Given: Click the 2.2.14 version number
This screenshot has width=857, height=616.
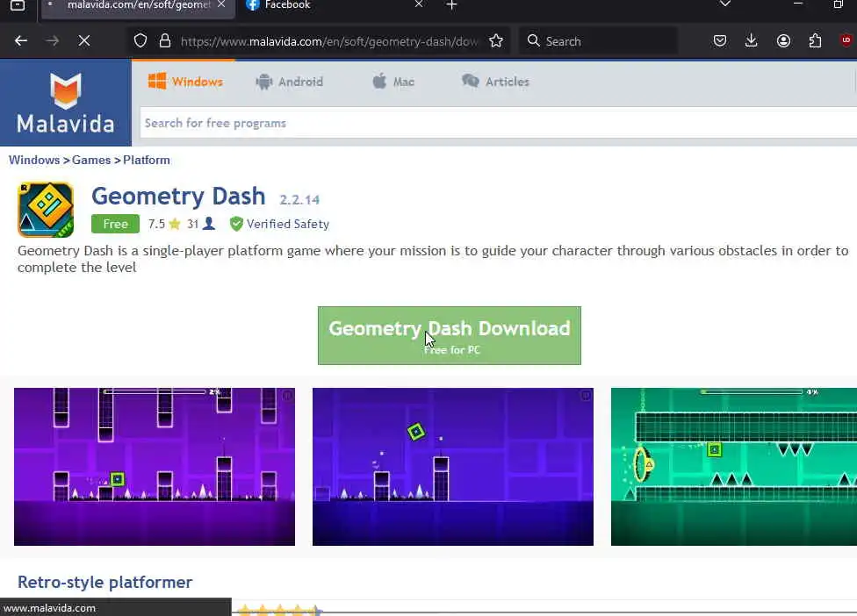Looking at the screenshot, I should (299, 200).
